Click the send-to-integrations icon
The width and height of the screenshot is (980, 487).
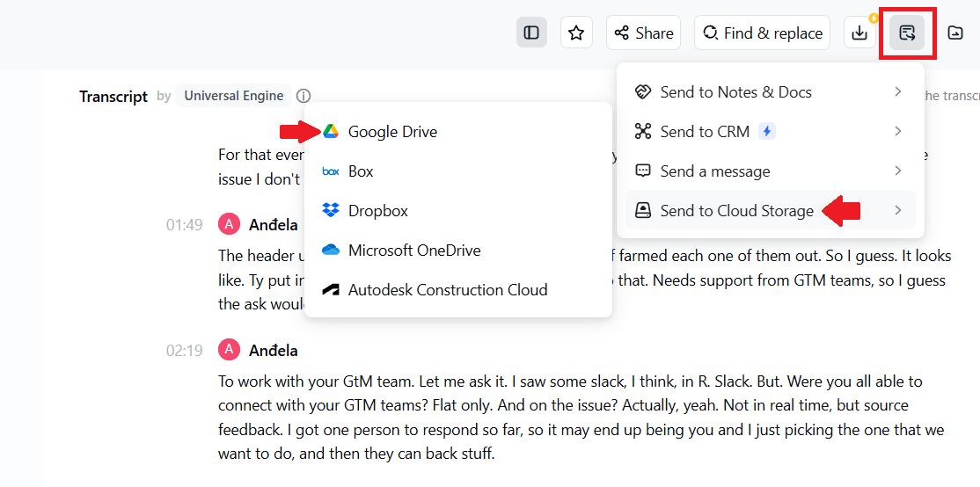(x=907, y=33)
